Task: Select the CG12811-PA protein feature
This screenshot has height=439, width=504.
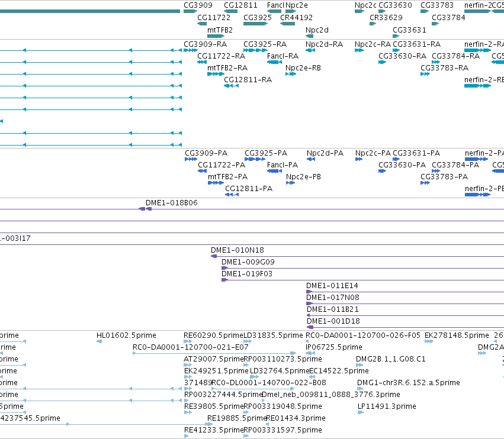Action: pyautogui.click(x=232, y=195)
